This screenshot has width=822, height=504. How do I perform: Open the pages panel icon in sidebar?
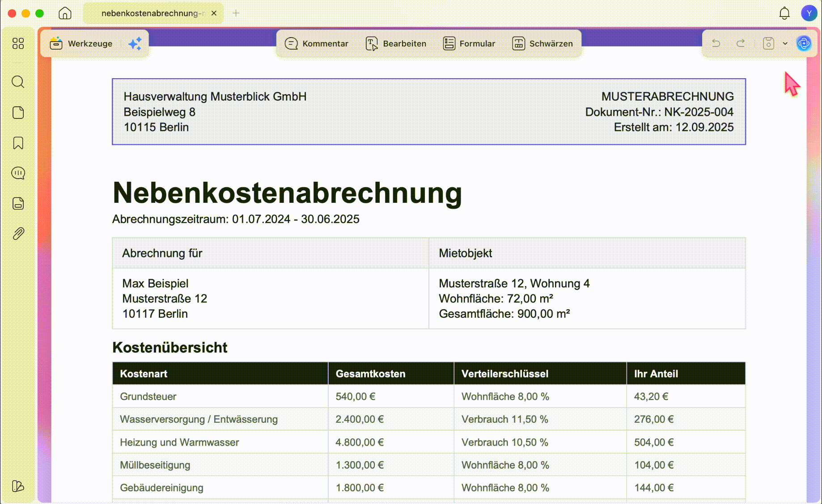pyautogui.click(x=18, y=113)
